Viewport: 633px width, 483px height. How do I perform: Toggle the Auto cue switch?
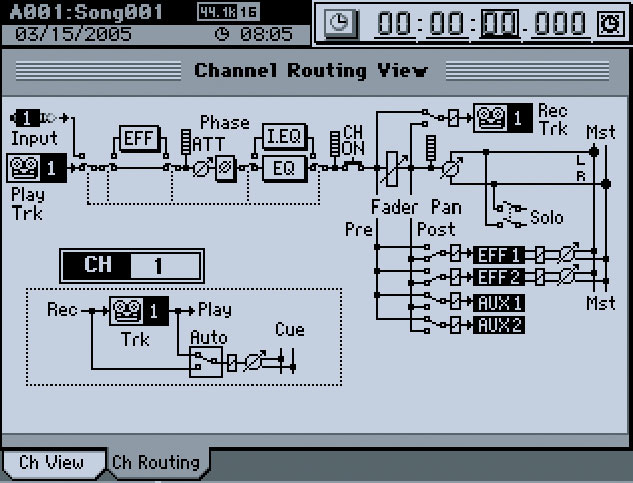pos(206,362)
